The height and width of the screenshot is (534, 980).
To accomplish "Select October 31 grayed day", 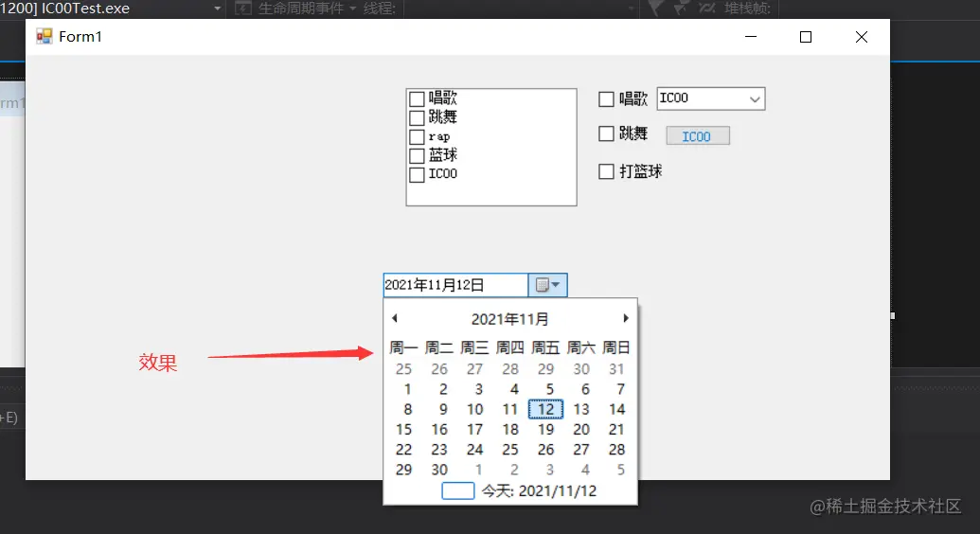I will tap(616, 369).
